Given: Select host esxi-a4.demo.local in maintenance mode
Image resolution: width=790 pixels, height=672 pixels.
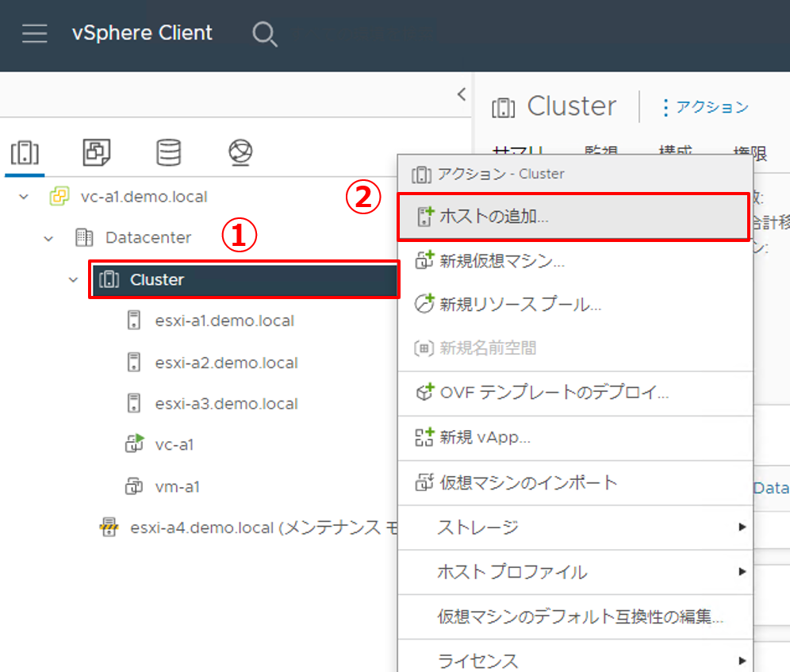Looking at the screenshot, I should click(x=263, y=528).
